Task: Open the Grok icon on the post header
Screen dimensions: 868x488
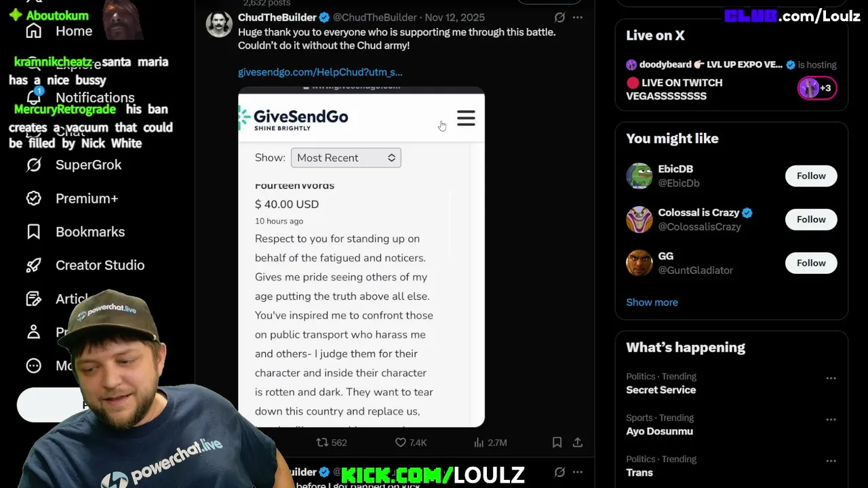Action: (559, 18)
